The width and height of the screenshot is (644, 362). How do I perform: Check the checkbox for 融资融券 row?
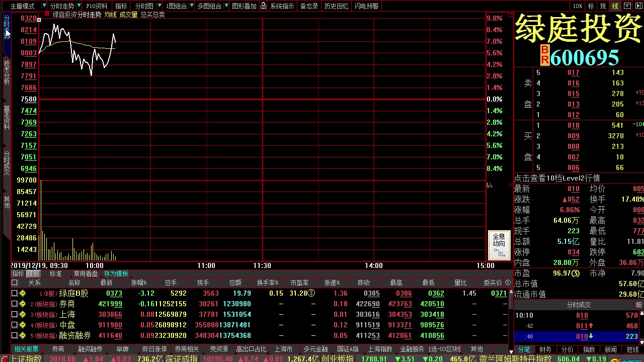coord(14,335)
